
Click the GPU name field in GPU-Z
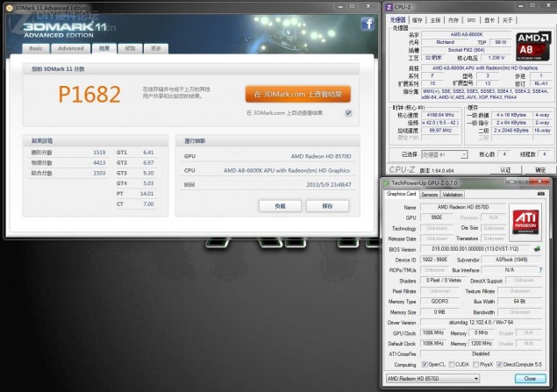pos(463,207)
